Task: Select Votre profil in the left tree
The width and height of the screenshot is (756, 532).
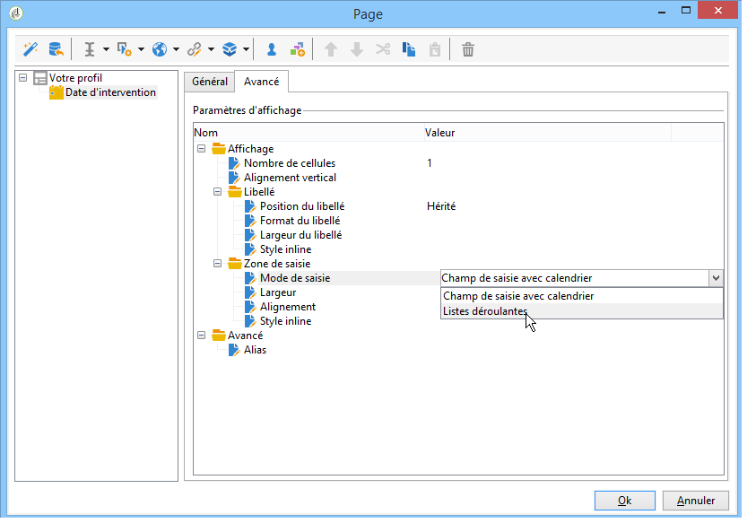Action: click(75, 78)
